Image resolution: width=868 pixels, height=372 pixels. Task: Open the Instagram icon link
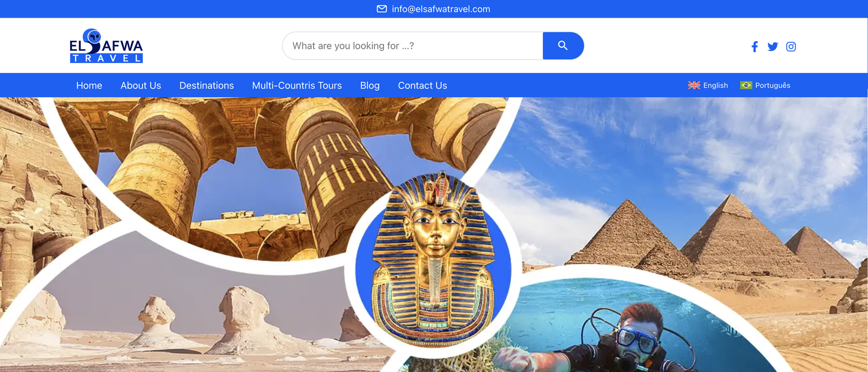[791, 47]
